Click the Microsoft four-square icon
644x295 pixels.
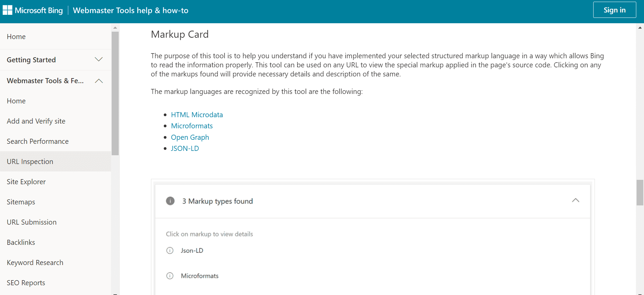7,10
